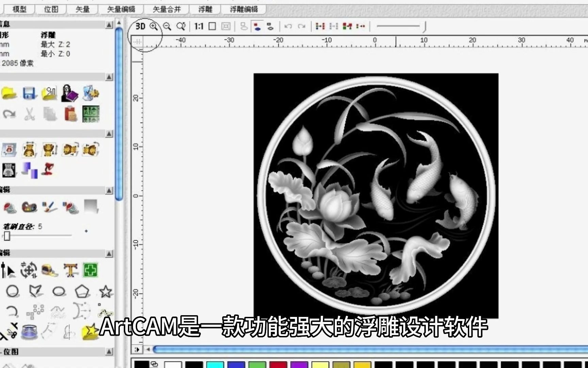The image size is (588, 368).
Task: Click the undo arrow in the toolbar
Action: pyautogui.click(x=288, y=26)
